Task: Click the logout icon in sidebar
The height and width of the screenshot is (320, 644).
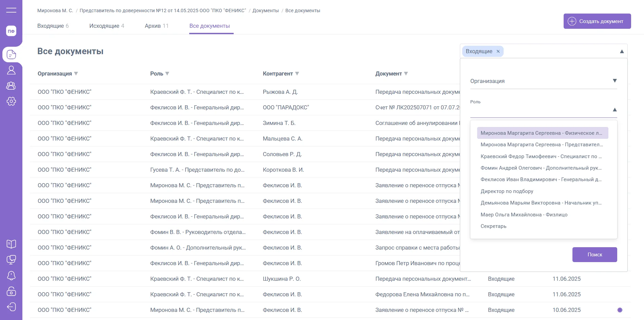Action: pyautogui.click(x=11, y=307)
